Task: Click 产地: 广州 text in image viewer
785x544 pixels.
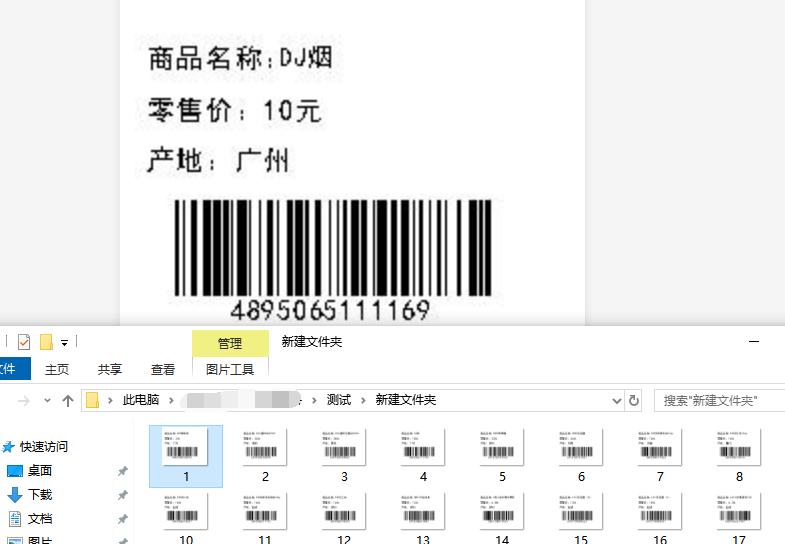Action: [218, 160]
